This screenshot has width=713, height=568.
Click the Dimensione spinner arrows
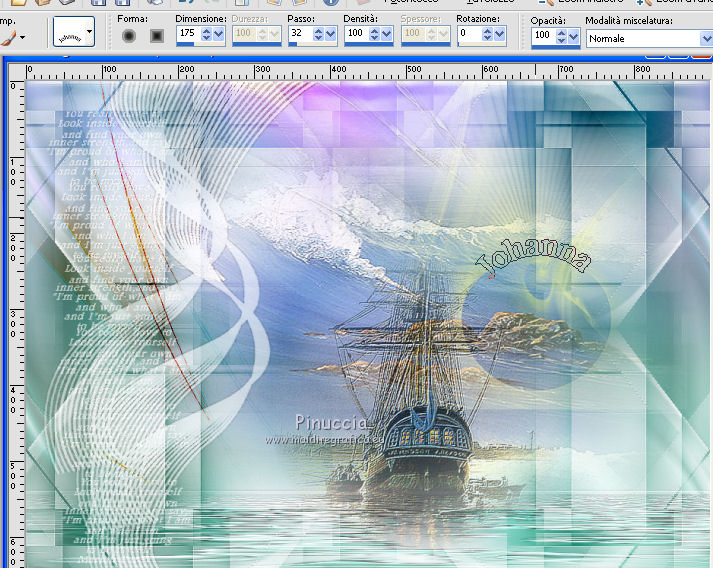(206, 34)
